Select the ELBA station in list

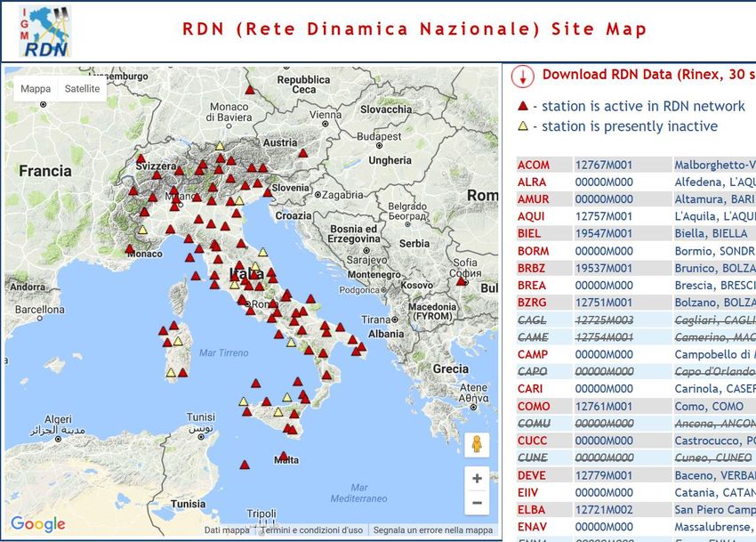(532, 510)
